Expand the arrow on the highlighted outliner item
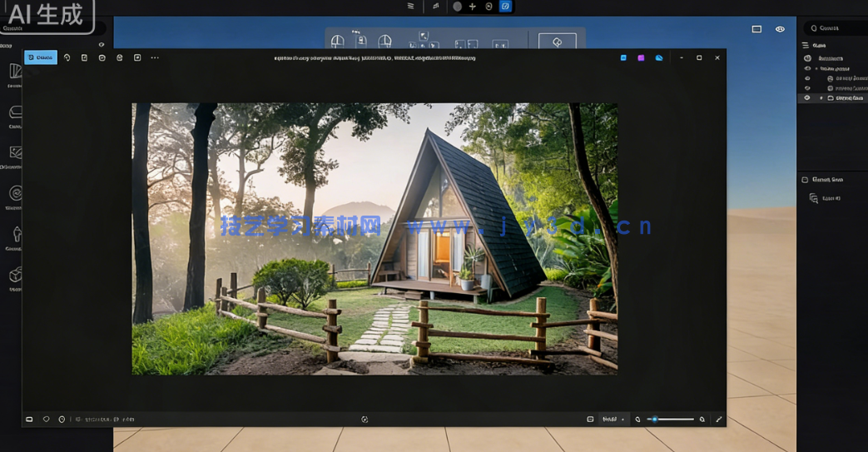The image size is (868, 452). pos(821,98)
